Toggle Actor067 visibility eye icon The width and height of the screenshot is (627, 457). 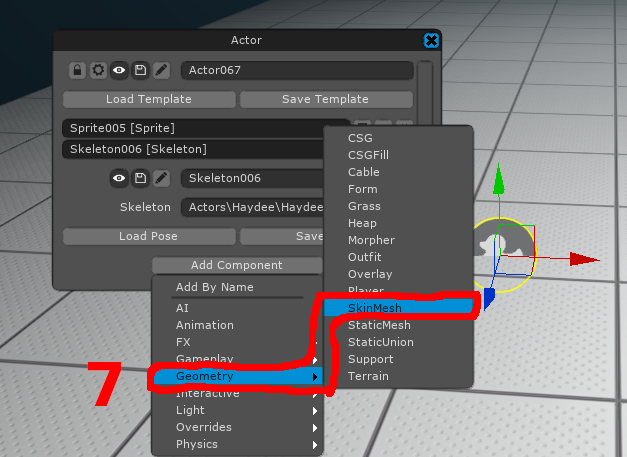pyautogui.click(x=119, y=70)
